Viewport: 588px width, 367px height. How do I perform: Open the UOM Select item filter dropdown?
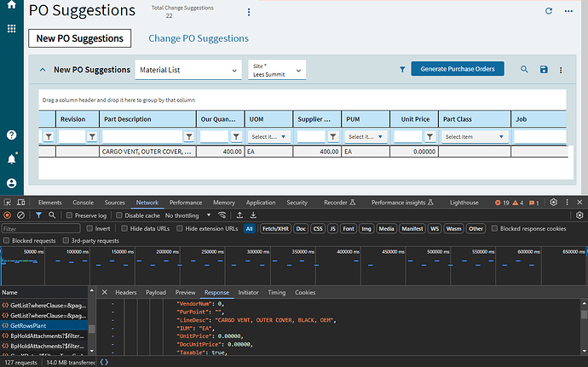coord(268,137)
